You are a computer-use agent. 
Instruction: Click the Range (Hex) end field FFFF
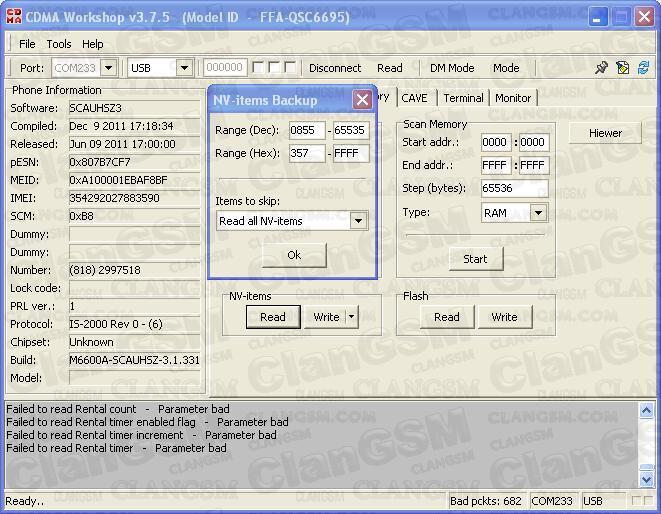click(x=351, y=153)
